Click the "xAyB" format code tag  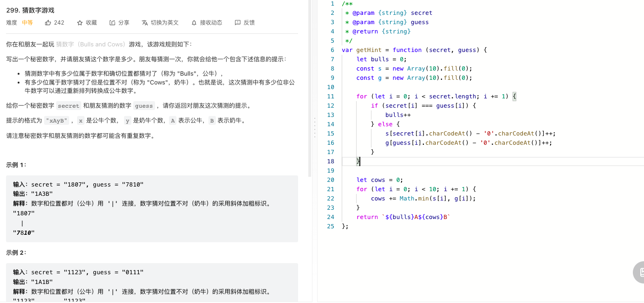click(57, 121)
